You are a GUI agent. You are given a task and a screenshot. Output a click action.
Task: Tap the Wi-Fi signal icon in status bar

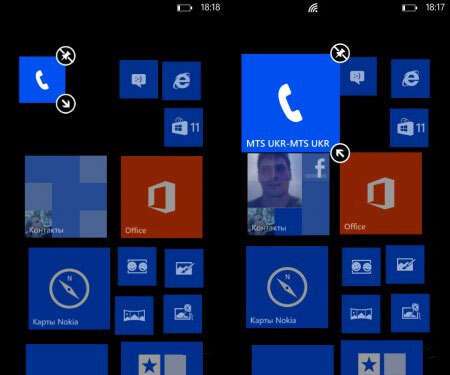pos(313,8)
